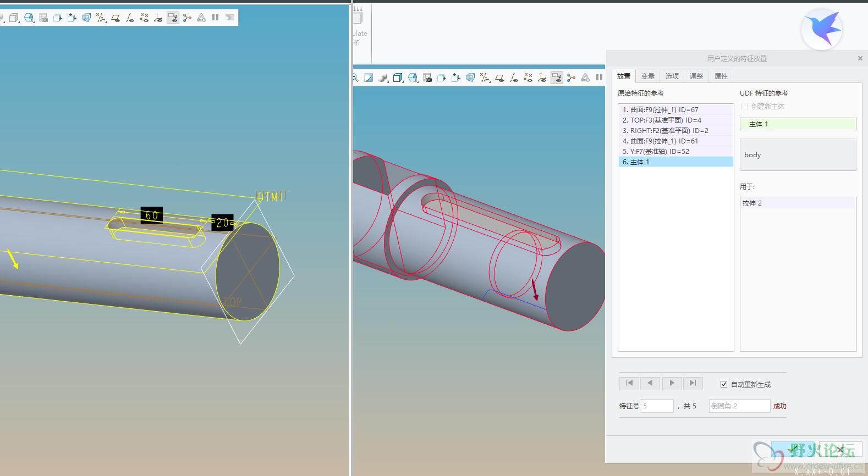Switch to the 变量 tab
Image resolution: width=868 pixels, height=476 pixels.
pos(648,76)
